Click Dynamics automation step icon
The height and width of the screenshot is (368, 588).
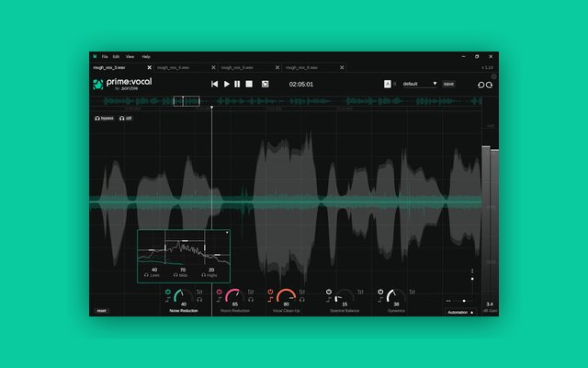click(380, 300)
